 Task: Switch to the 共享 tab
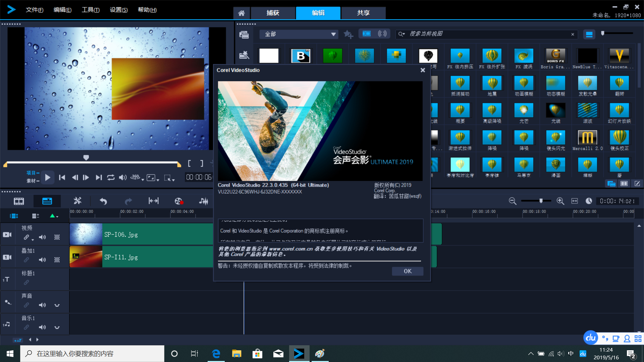363,13
